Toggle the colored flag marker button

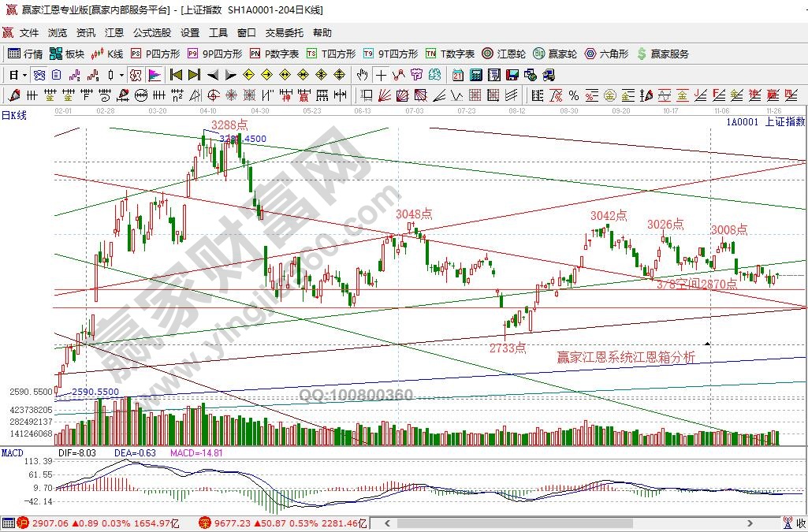coord(154,75)
